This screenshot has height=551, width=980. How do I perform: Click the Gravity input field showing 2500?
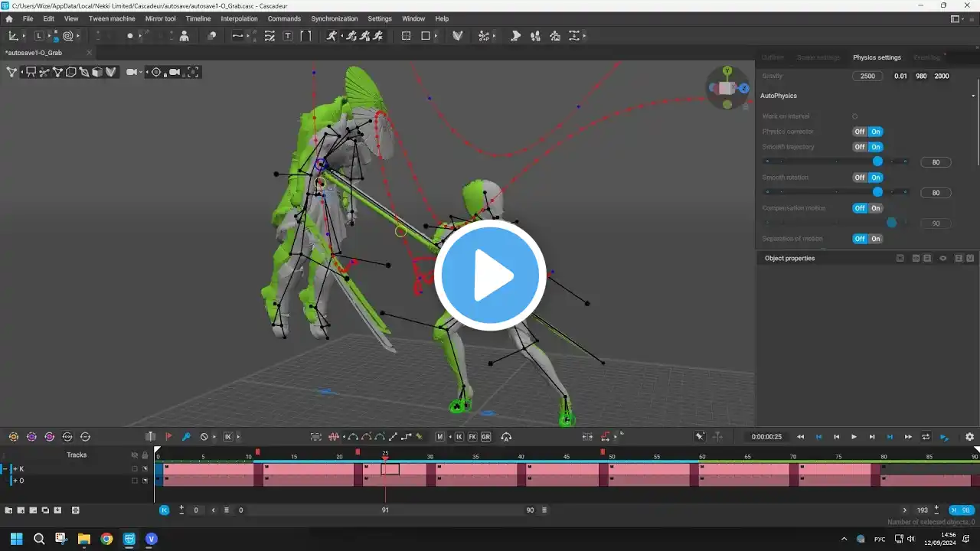(867, 77)
